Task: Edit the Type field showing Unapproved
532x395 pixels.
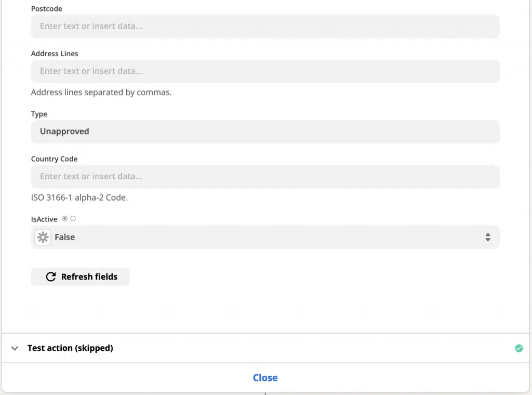Action: (x=265, y=131)
